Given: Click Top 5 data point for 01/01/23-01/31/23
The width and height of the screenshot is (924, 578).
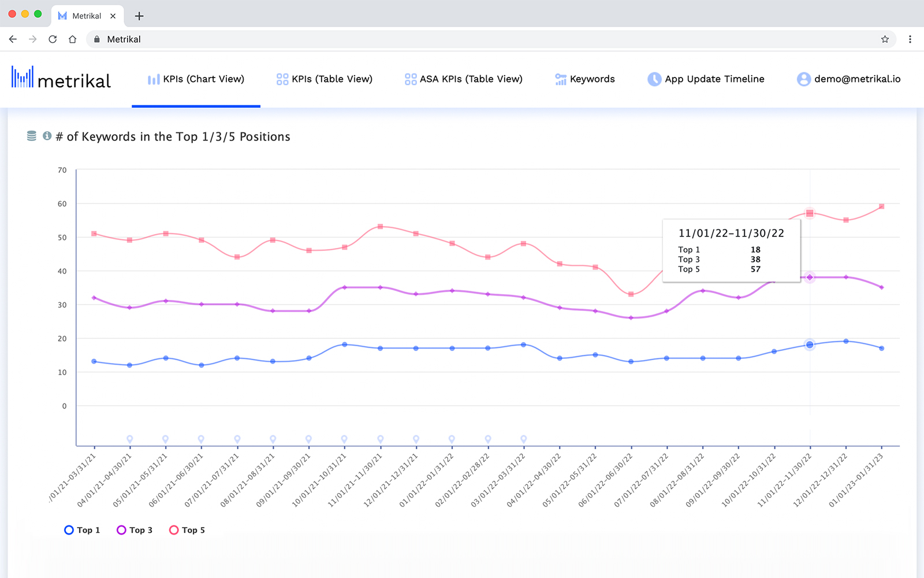Looking at the screenshot, I should [x=882, y=206].
